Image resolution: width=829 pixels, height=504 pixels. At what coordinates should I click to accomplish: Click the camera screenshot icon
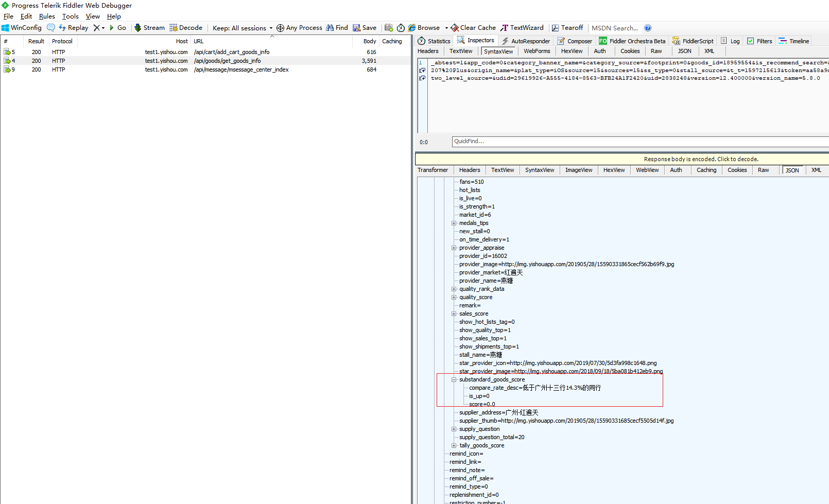(x=389, y=28)
